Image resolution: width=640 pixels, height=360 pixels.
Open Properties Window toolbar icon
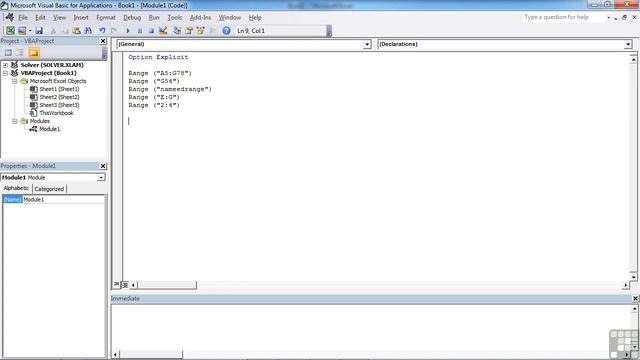tap(189, 31)
